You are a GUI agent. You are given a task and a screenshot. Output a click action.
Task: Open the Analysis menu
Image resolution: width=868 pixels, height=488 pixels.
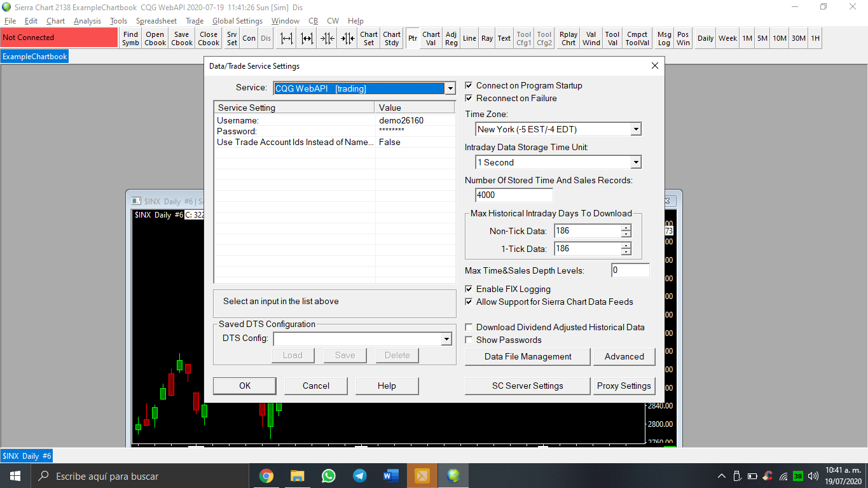click(x=87, y=21)
